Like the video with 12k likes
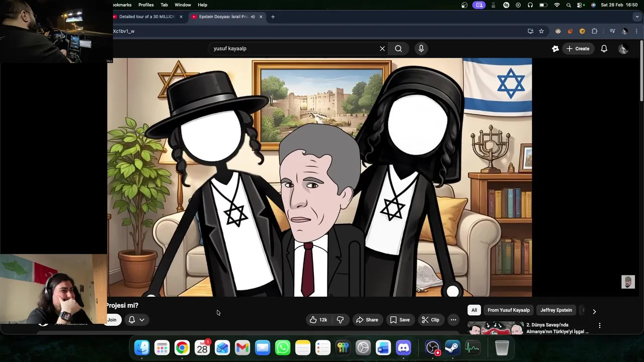The image size is (644, 362). 318,320
